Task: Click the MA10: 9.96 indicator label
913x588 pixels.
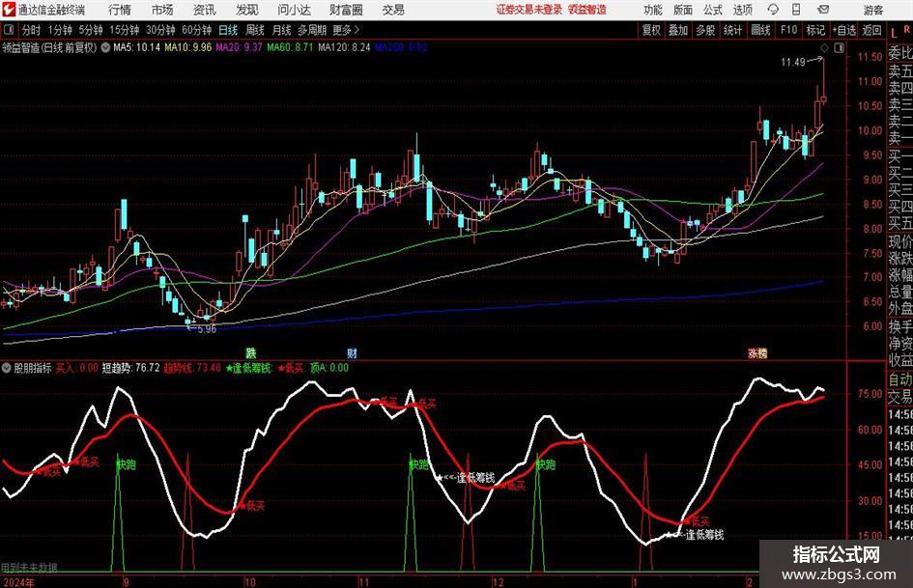Action: click(x=188, y=47)
